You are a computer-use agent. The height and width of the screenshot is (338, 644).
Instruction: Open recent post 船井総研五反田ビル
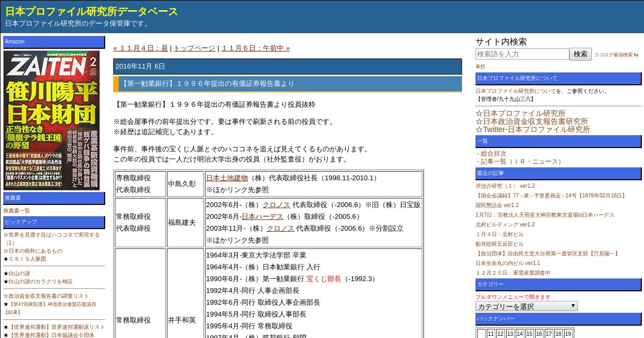click(x=500, y=244)
